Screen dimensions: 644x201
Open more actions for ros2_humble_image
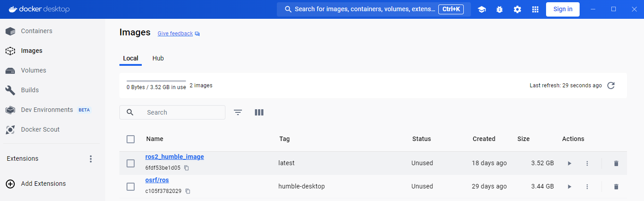click(x=587, y=163)
